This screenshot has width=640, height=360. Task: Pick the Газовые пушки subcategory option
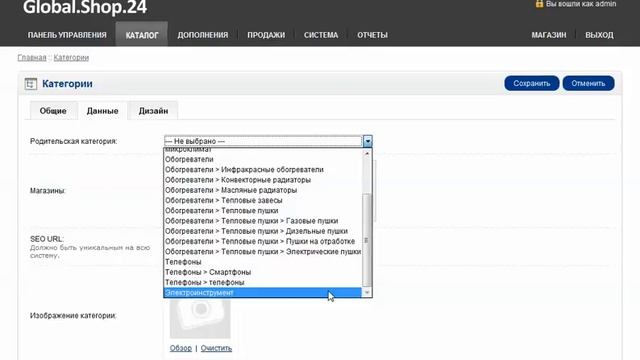tap(263, 221)
